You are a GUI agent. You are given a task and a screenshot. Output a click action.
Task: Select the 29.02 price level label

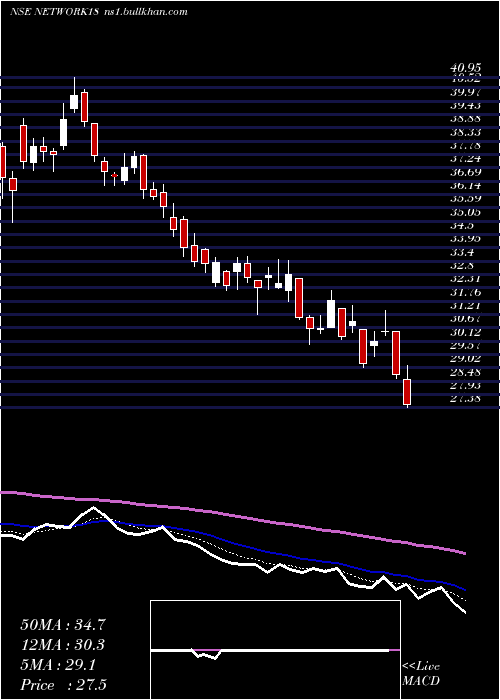pyautogui.click(x=466, y=358)
